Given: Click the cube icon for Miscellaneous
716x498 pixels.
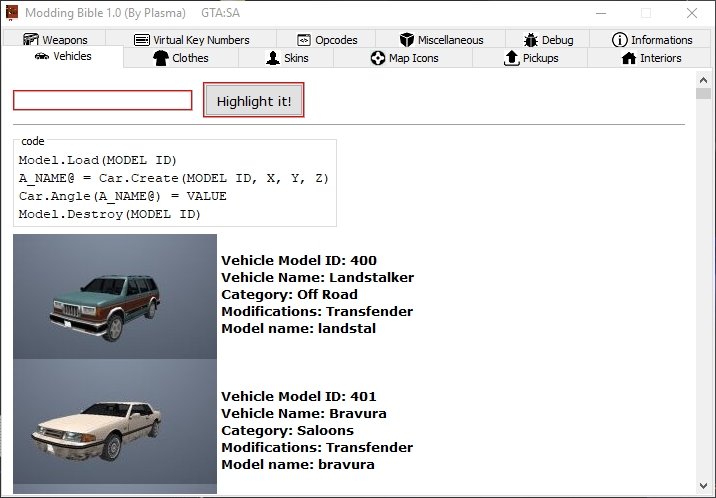Looking at the screenshot, I should (x=406, y=40).
